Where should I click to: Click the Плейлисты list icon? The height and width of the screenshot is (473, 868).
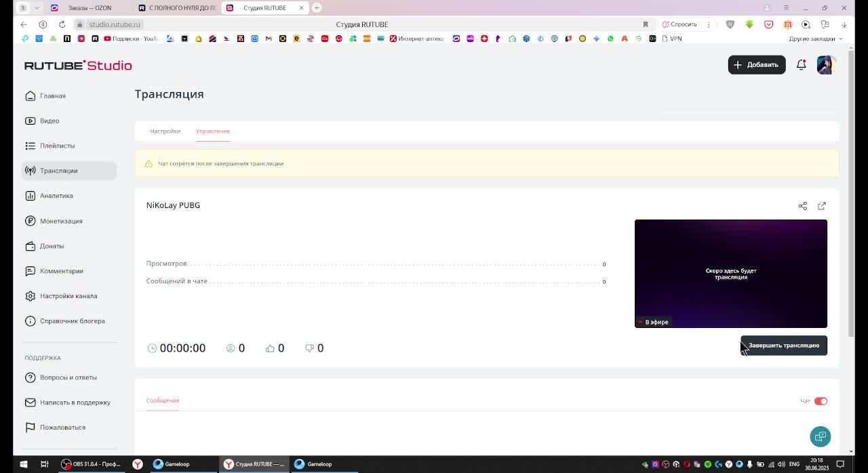(x=30, y=146)
